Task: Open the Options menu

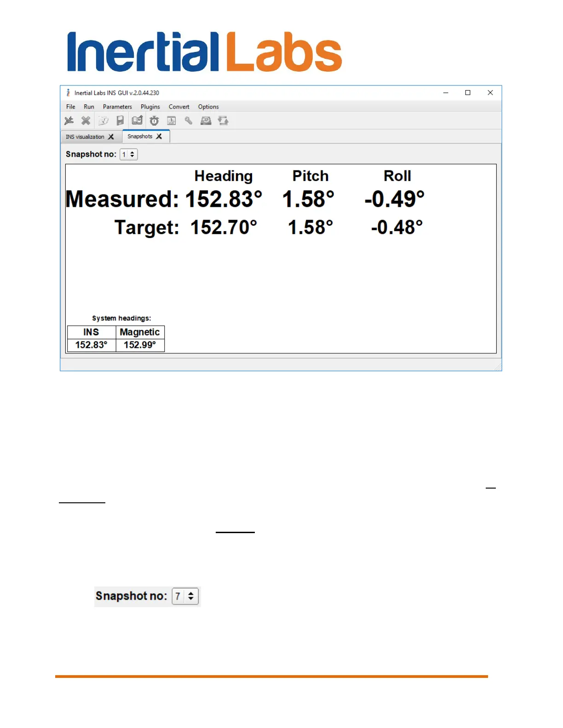Action: pyautogui.click(x=208, y=107)
